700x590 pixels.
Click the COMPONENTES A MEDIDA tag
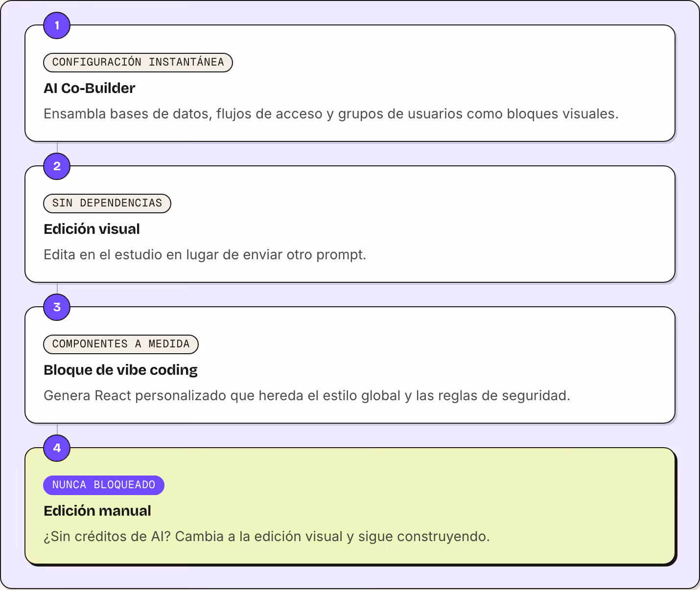[121, 344]
